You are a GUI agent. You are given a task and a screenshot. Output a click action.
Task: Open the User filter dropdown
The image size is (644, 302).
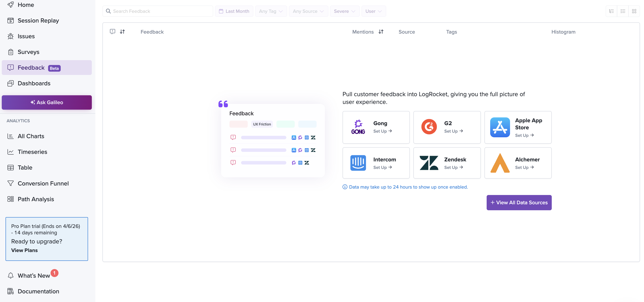[373, 11]
